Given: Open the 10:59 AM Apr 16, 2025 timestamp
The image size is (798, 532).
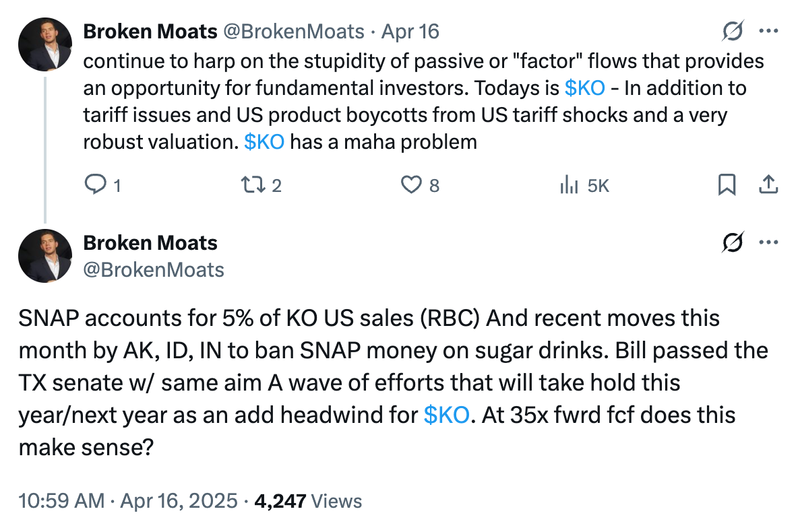Looking at the screenshot, I should pyautogui.click(x=128, y=501).
